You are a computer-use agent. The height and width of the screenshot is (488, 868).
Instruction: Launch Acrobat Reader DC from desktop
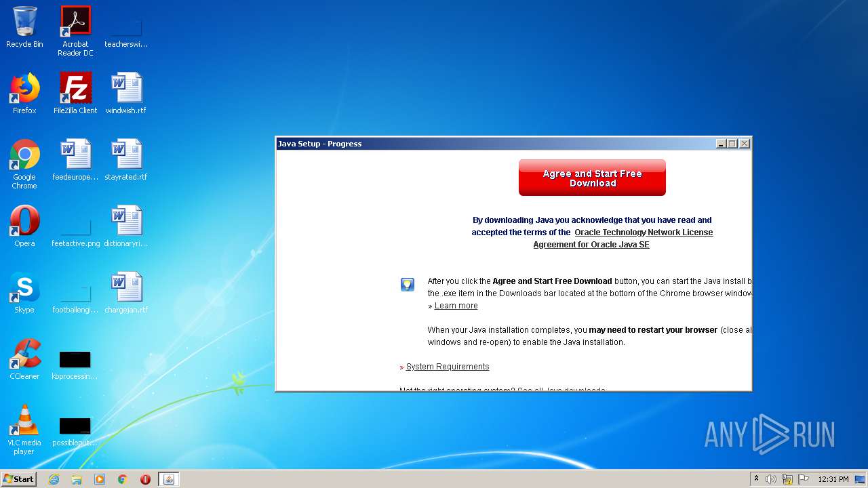pos(75,31)
